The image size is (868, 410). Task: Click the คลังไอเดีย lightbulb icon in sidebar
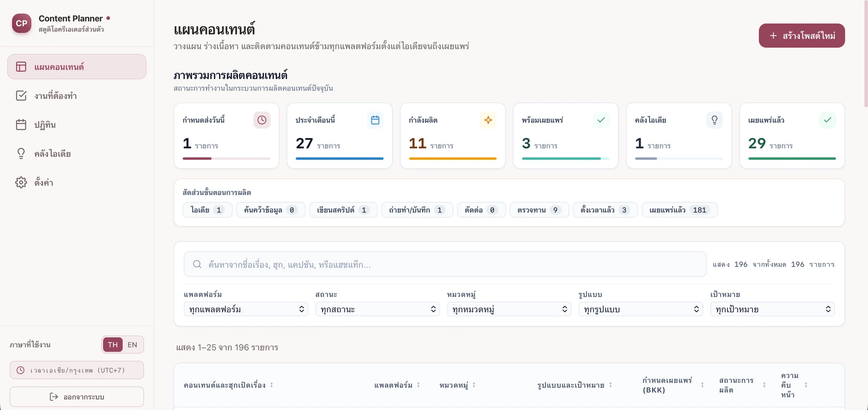(21, 153)
